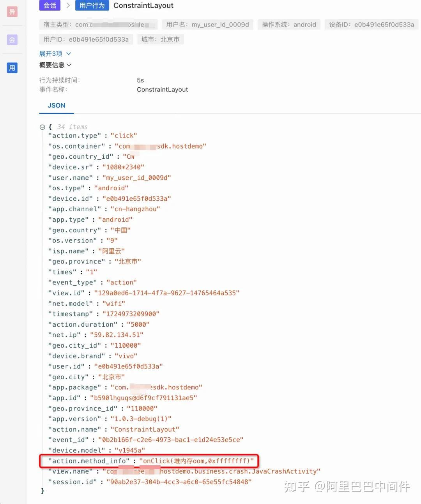The image size is (421, 504).
Task: Click the "阿里云" isp.name value
Action: click(111, 251)
